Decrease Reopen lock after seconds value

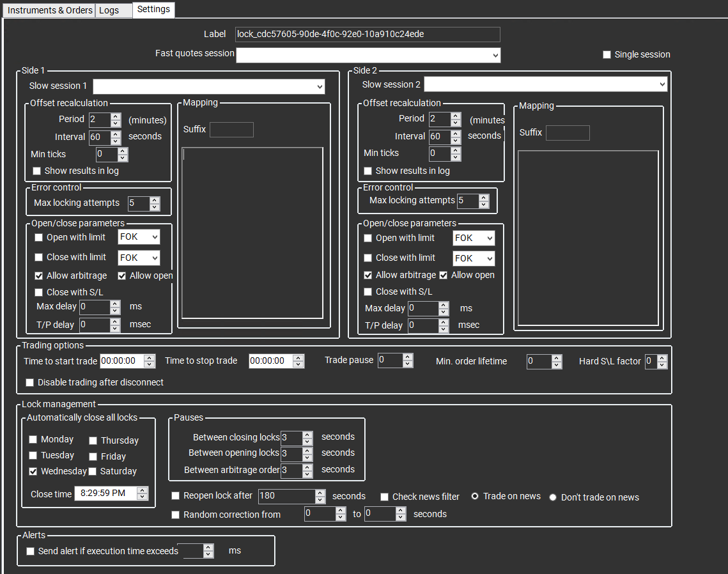[x=320, y=500]
